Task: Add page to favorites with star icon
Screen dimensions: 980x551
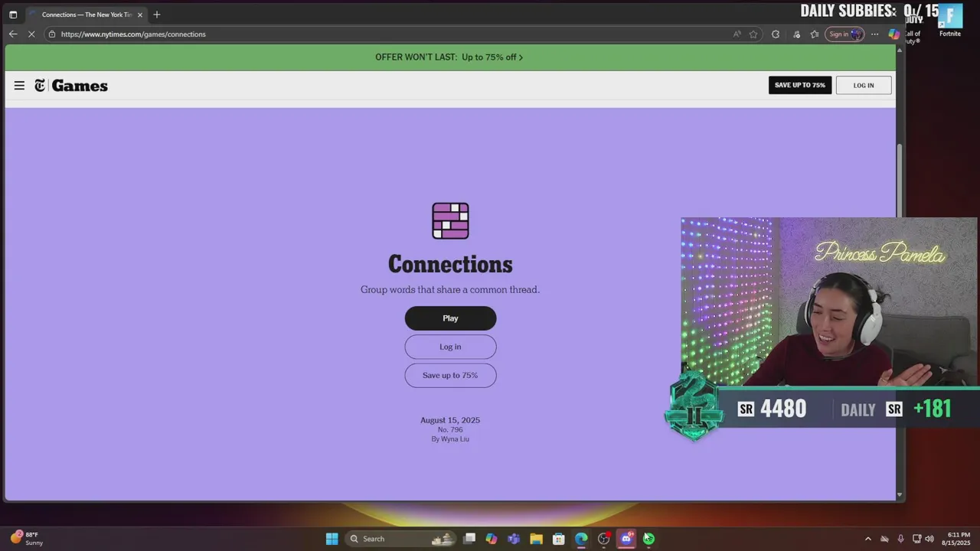Action: pos(753,34)
